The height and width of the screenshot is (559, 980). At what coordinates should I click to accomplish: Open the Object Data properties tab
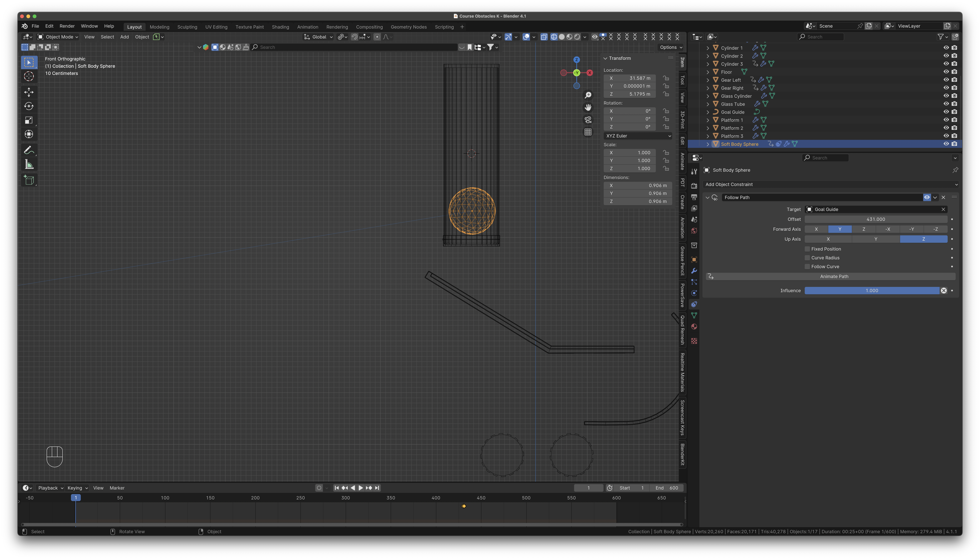tap(694, 316)
